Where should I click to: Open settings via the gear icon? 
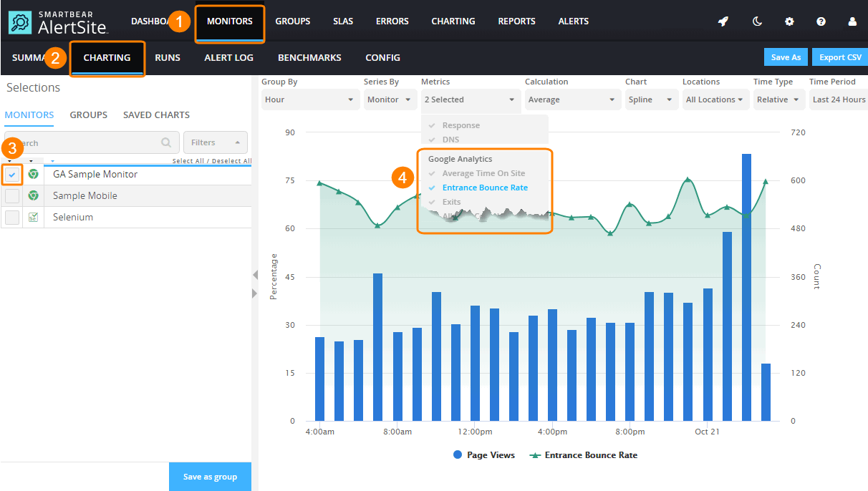789,21
